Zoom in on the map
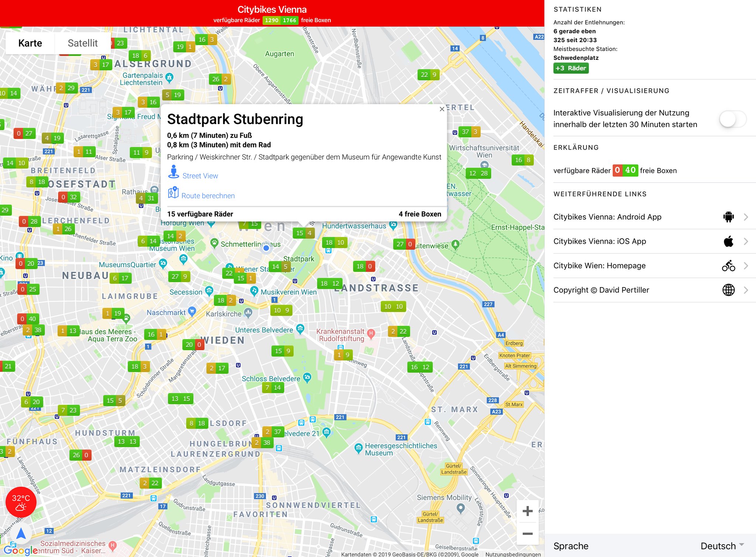 click(x=528, y=511)
